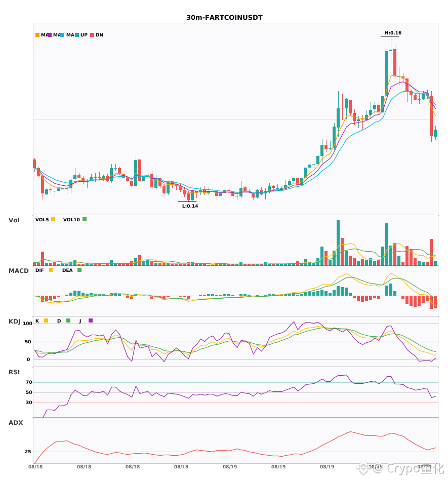The width and height of the screenshot is (448, 481).
Task: Toggle the red DN legend marker
Action: (92, 35)
